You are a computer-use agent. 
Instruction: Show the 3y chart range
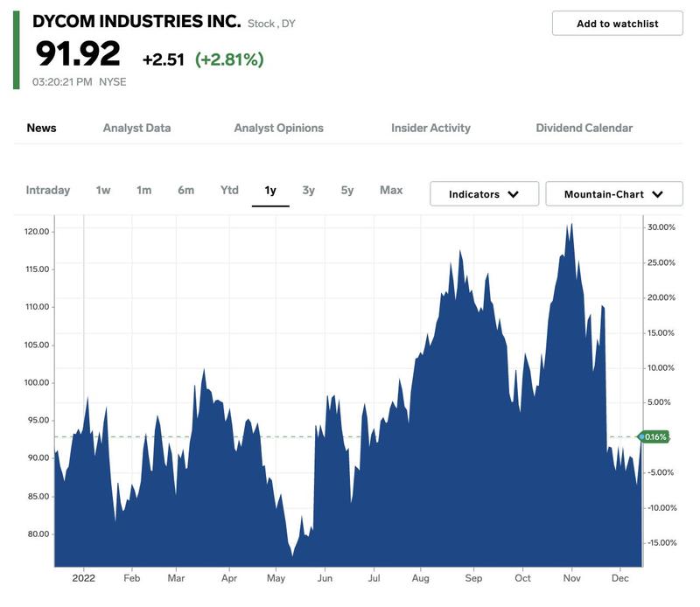click(309, 191)
